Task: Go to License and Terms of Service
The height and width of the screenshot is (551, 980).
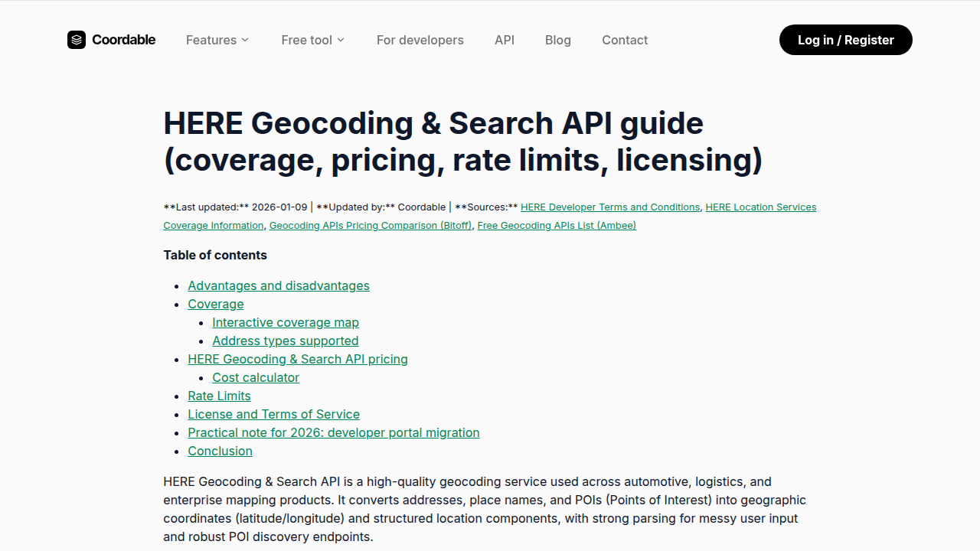Action: (x=273, y=414)
